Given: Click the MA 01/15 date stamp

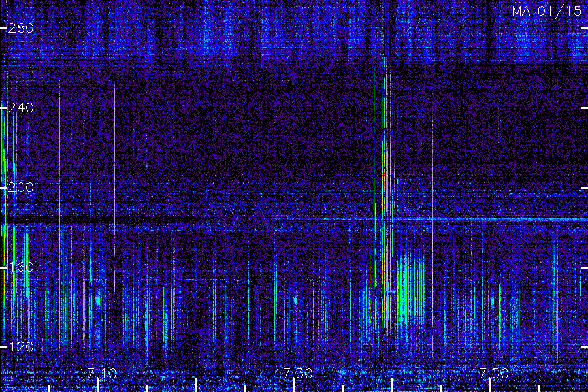Looking at the screenshot, I should click(x=547, y=11).
